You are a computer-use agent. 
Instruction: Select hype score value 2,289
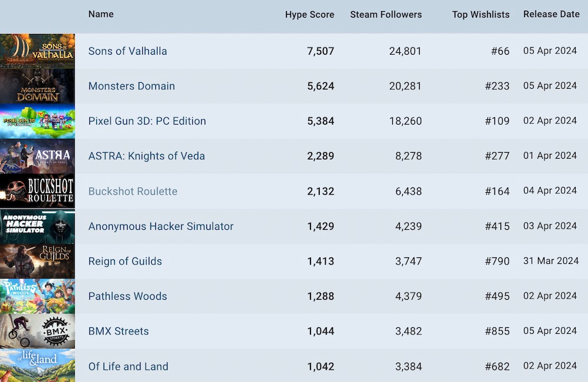(320, 156)
